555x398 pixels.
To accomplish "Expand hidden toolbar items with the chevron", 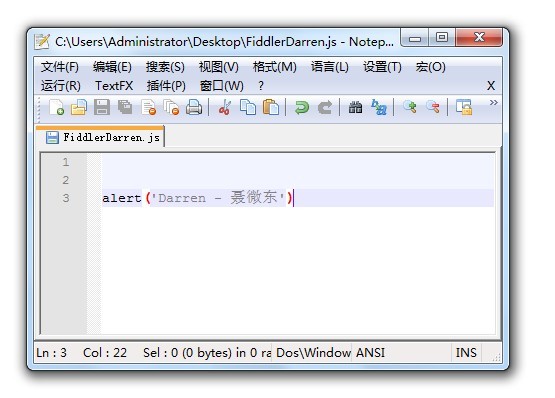I will pyautogui.click(x=493, y=103).
